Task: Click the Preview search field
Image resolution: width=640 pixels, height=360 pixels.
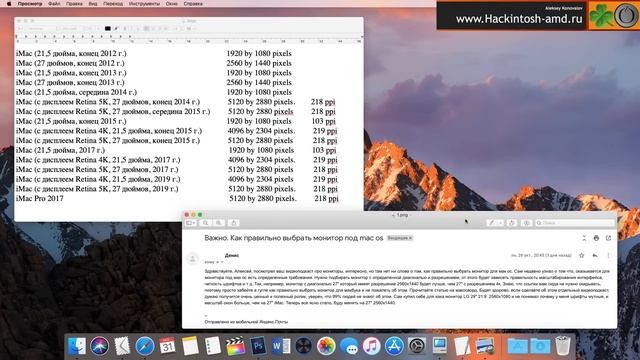Action: (575, 223)
